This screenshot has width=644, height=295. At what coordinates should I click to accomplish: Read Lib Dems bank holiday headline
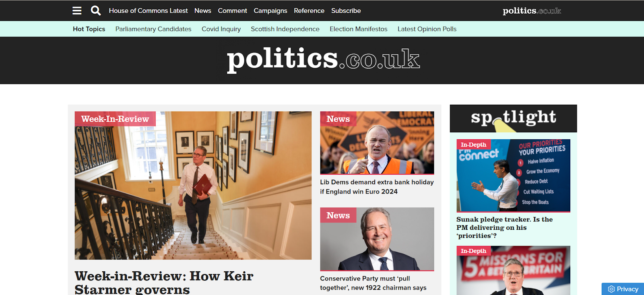(x=377, y=187)
